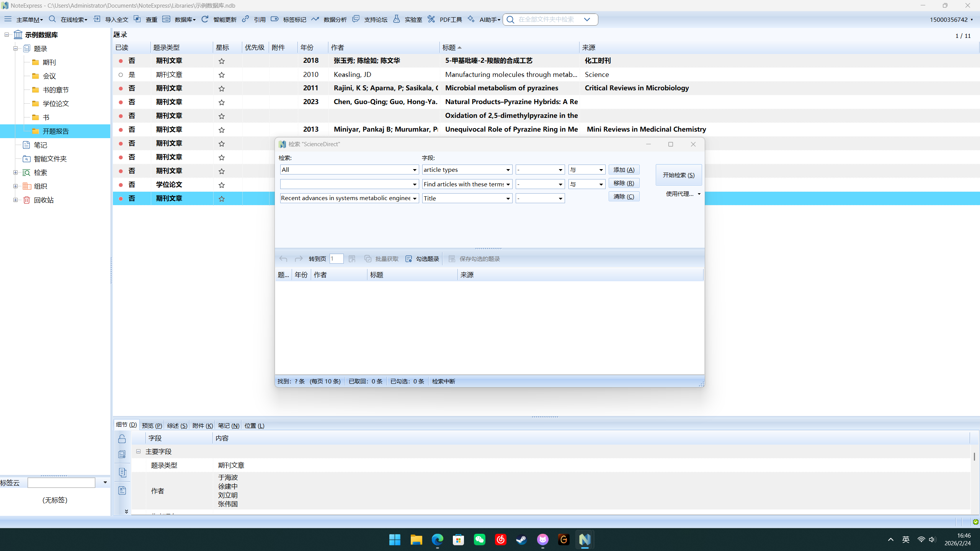Click the 智能更新 refresh icon
This screenshot has width=980, height=551.
(205, 19)
